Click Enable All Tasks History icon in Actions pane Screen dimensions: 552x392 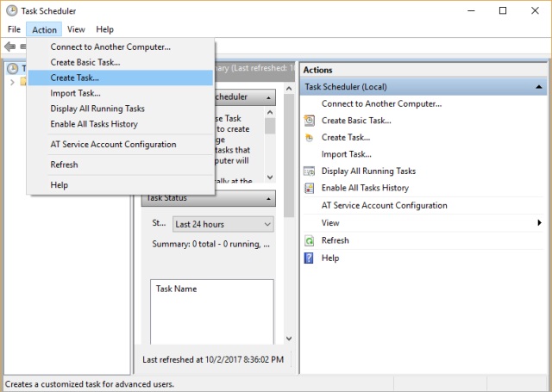pos(309,188)
